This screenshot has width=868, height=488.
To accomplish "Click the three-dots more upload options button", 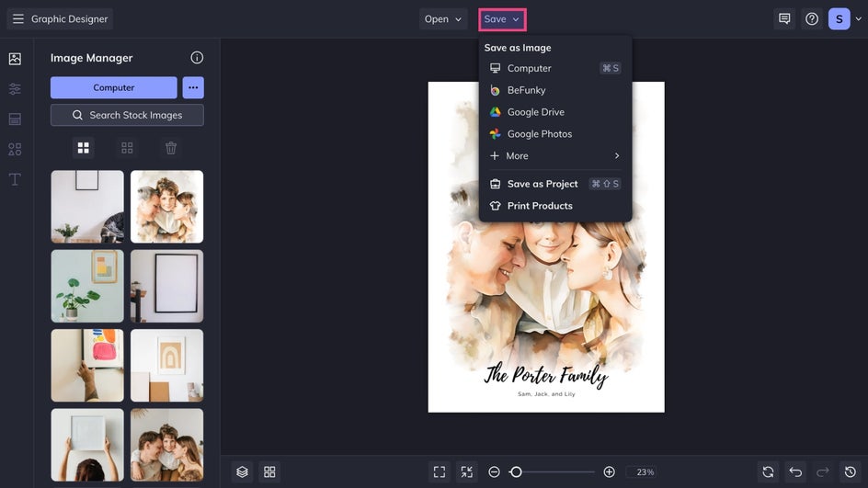I will tap(193, 87).
